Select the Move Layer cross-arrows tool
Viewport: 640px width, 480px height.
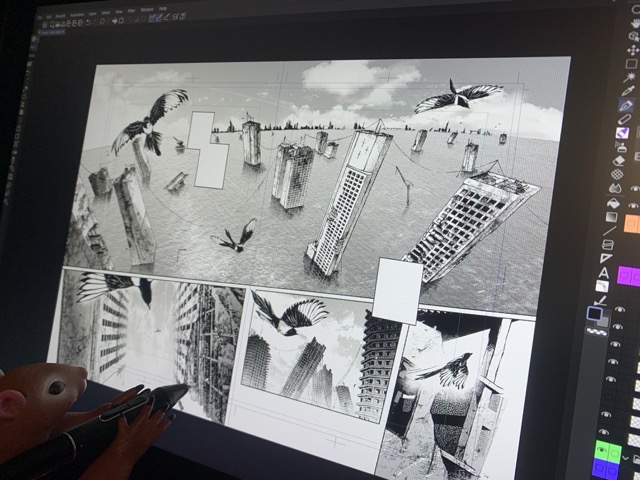632,49
